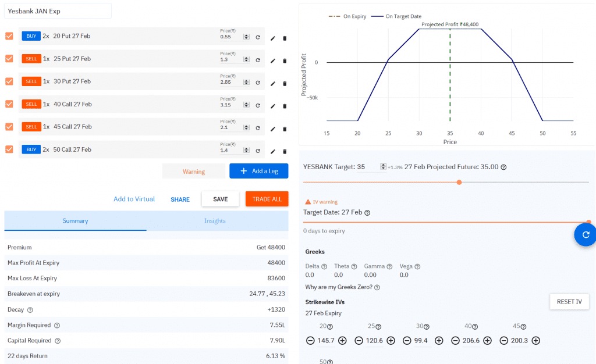Open help for Capital Required

pos(58,341)
